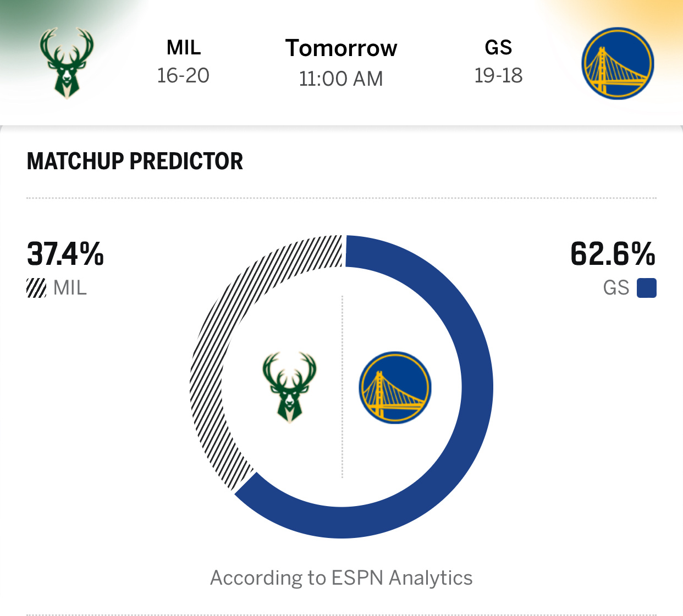Open the MIL team abbreviation in the header
Screen dimensions: 683x616
point(184,48)
